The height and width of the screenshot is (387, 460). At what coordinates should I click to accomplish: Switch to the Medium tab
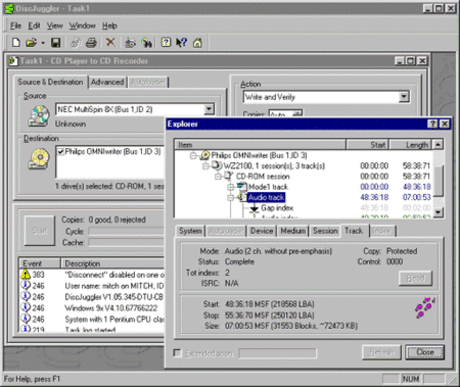(293, 231)
